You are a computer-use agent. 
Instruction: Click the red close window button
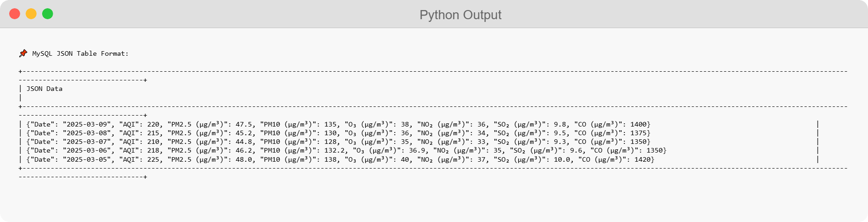[15, 14]
